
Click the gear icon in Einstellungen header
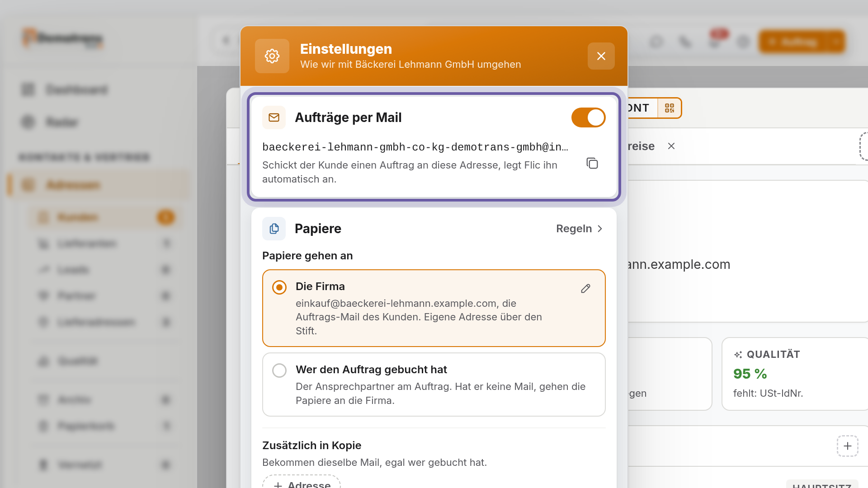point(272,56)
